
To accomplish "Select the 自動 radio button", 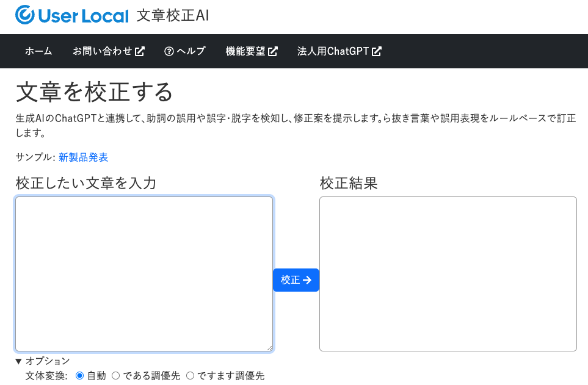I will click(79, 376).
